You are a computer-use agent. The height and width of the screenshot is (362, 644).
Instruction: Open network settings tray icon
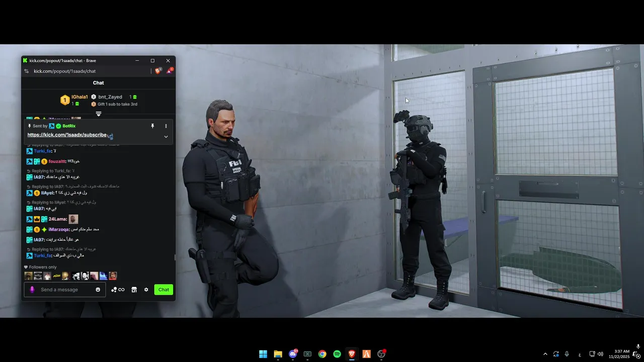(592, 354)
